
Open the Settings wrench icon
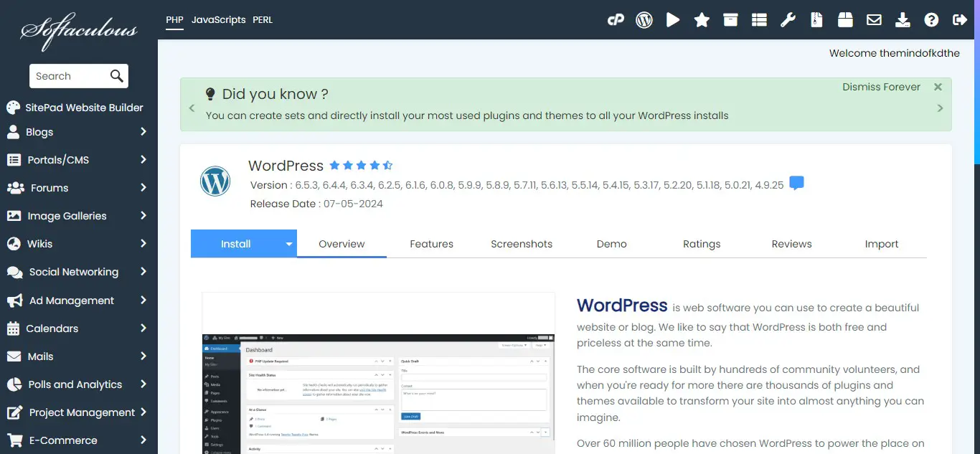click(x=788, y=20)
